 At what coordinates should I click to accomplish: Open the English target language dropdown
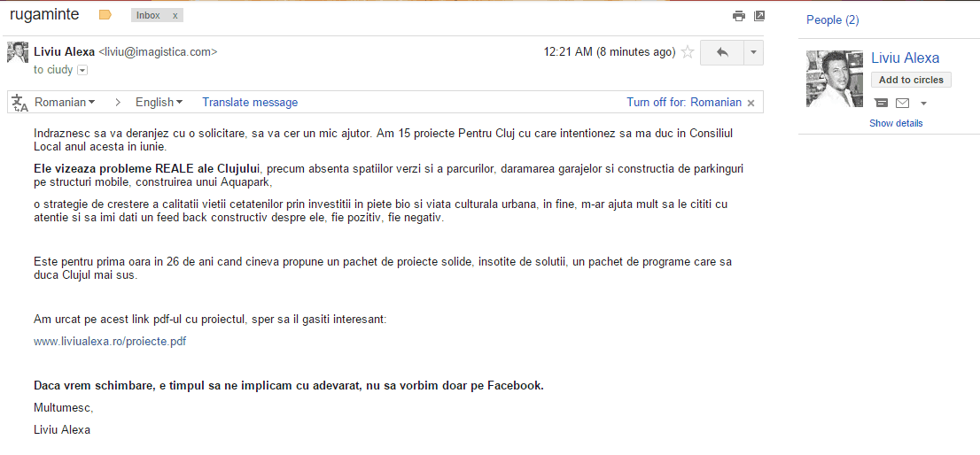click(x=159, y=102)
